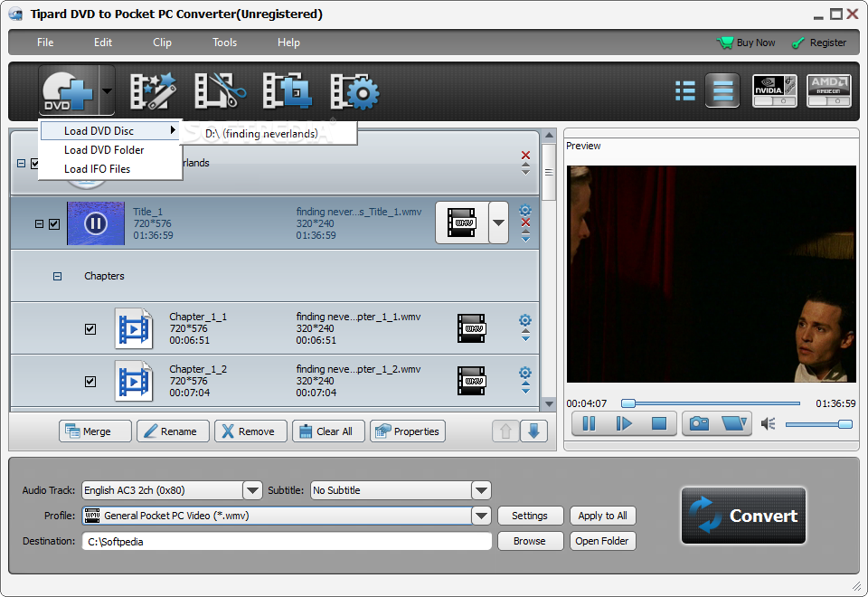Switch to compact list view
The image size is (868, 597).
coord(685,90)
